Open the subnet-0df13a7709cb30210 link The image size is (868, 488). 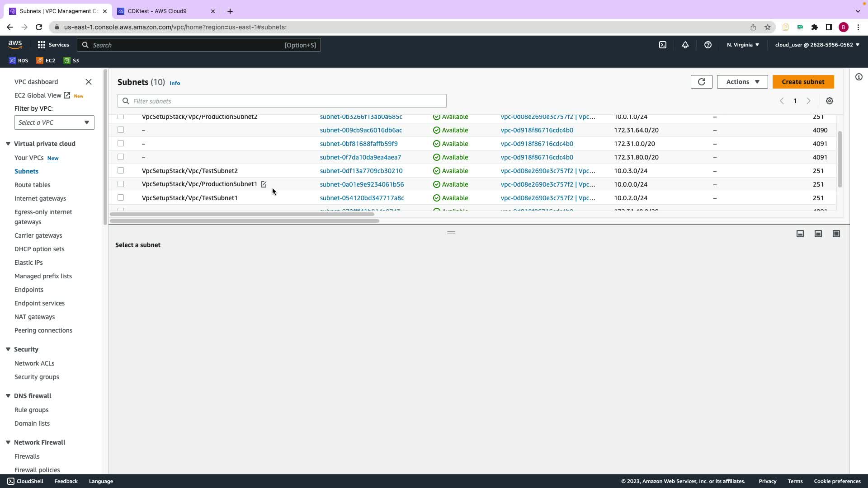[x=361, y=171]
